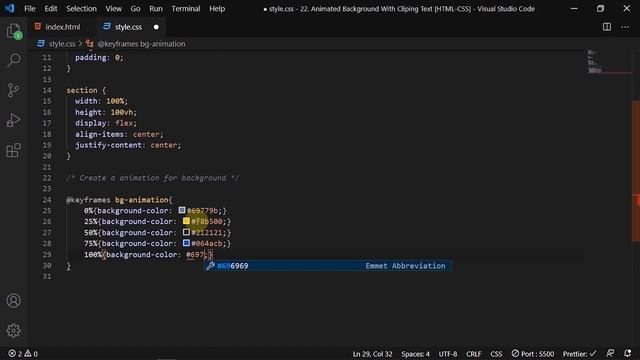This screenshot has width=640, height=360.
Task: Accept the #696969 Emmet suggestion
Action: click(328, 266)
